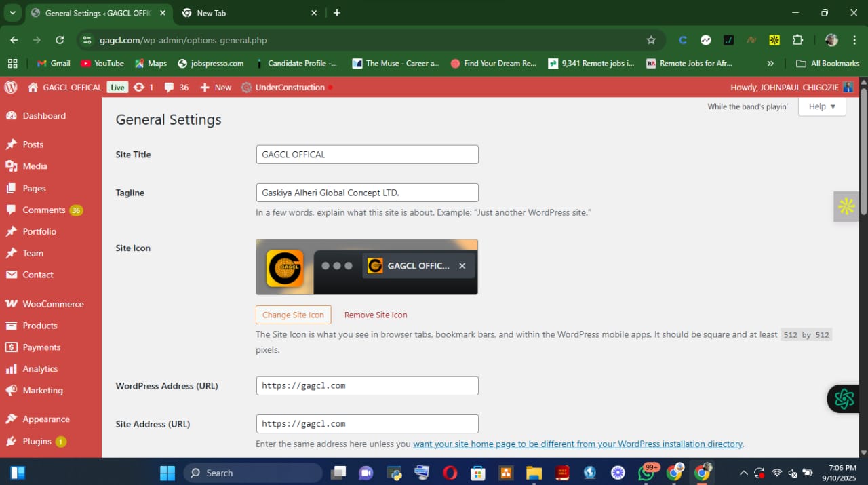Click the WordPress logo in admin bar
Image resolution: width=868 pixels, height=485 pixels.
(11, 87)
